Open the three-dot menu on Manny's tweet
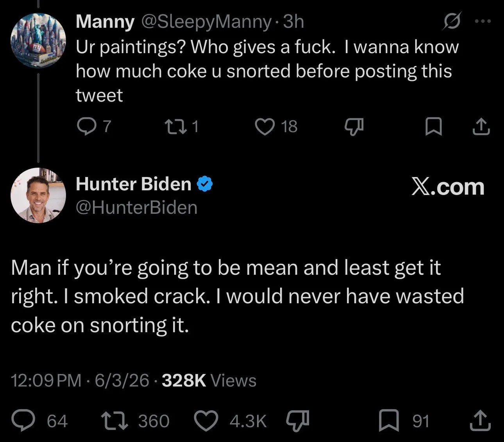504x442 pixels. pyautogui.click(x=483, y=21)
